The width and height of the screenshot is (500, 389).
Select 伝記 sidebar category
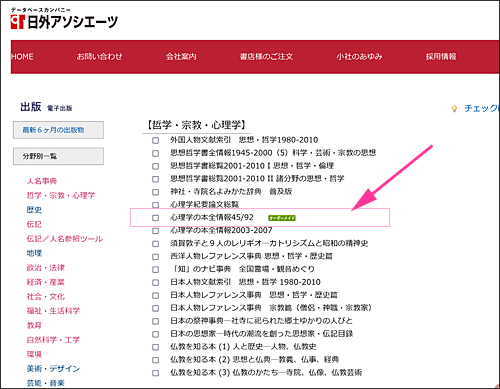tap(34, 224)
